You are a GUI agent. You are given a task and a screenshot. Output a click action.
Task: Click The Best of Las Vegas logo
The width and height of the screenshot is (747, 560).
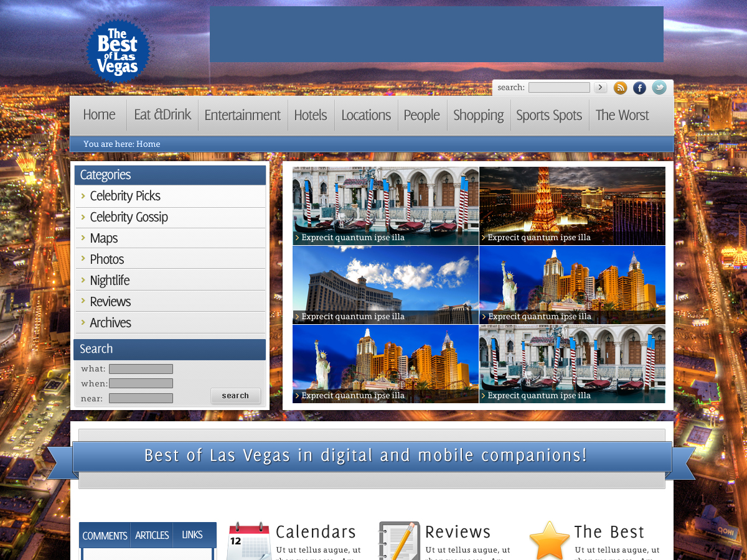click(118, 51)
